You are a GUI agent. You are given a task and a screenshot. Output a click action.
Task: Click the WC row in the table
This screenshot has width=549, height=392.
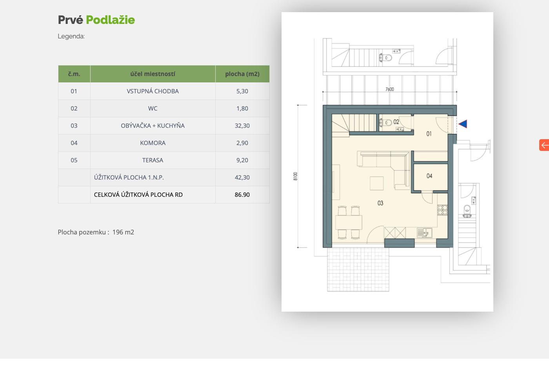point(164,108)
